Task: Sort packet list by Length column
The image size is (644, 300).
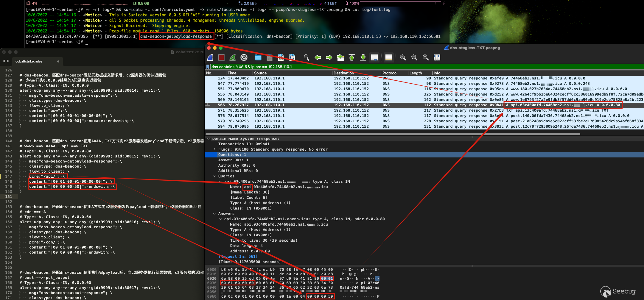Action: tap(420, 73)
